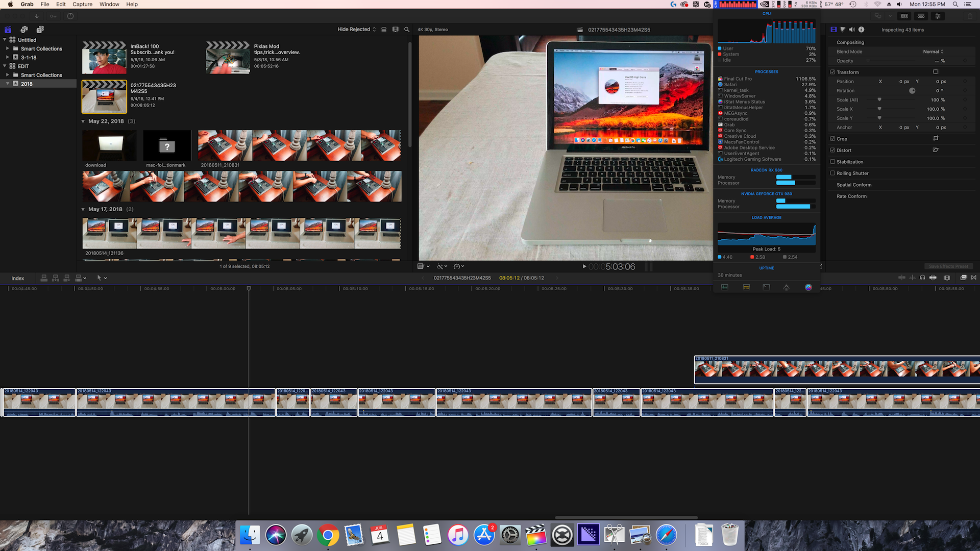Image resolution: width=980 pixels, height=551 pixels.
Task: Open the Photos and Audio sidebar
Action: (x=24, y=30)
